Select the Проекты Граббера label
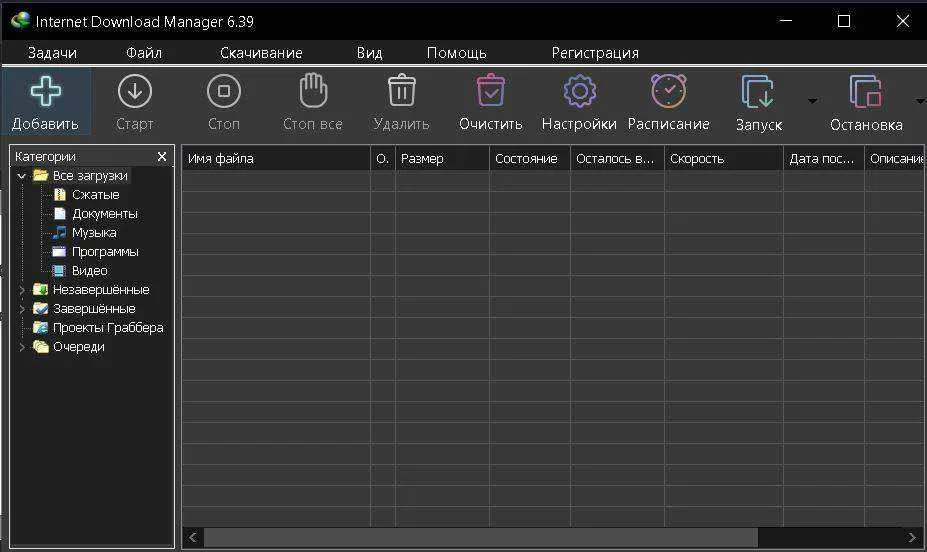The height and width of the screenshot is (552, 927). 108,327
